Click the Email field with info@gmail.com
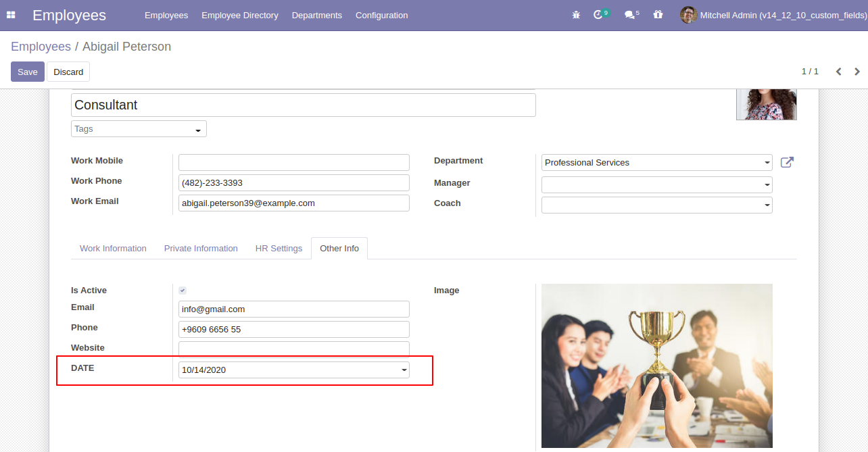Screen dimensions: 868x452 (x=294, y=309)
